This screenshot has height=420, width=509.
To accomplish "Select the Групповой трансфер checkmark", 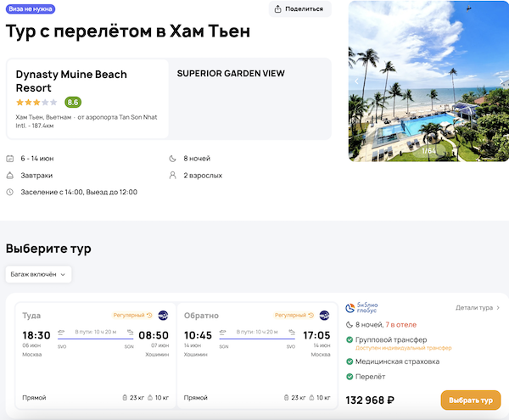I will 350,340.
